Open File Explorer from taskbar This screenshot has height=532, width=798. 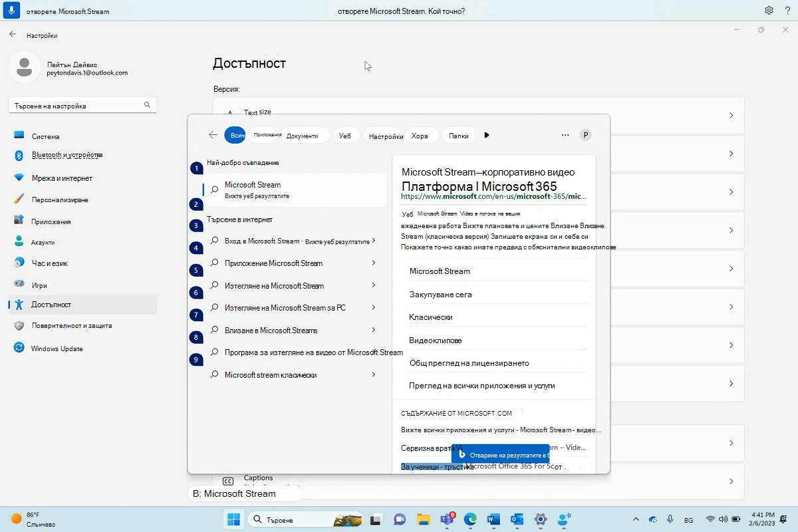423,519
